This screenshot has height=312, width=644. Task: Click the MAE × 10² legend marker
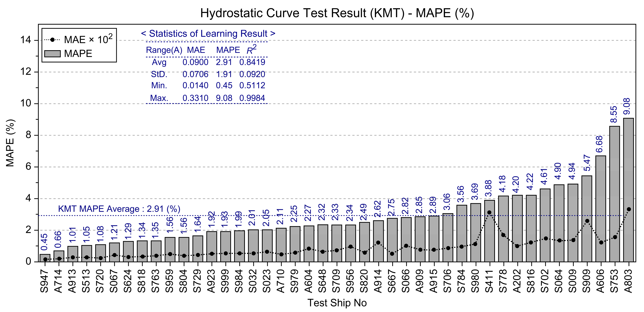(x=52, y=40)
